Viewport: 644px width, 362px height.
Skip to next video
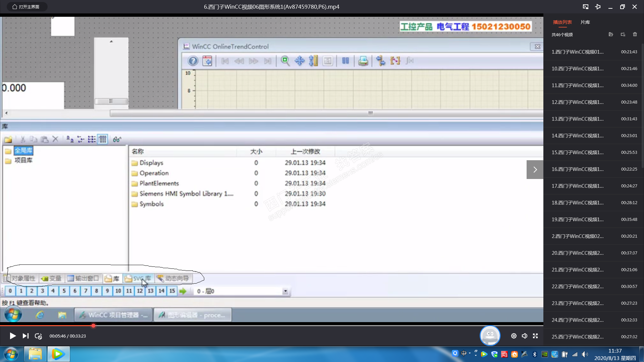[25, 336]
